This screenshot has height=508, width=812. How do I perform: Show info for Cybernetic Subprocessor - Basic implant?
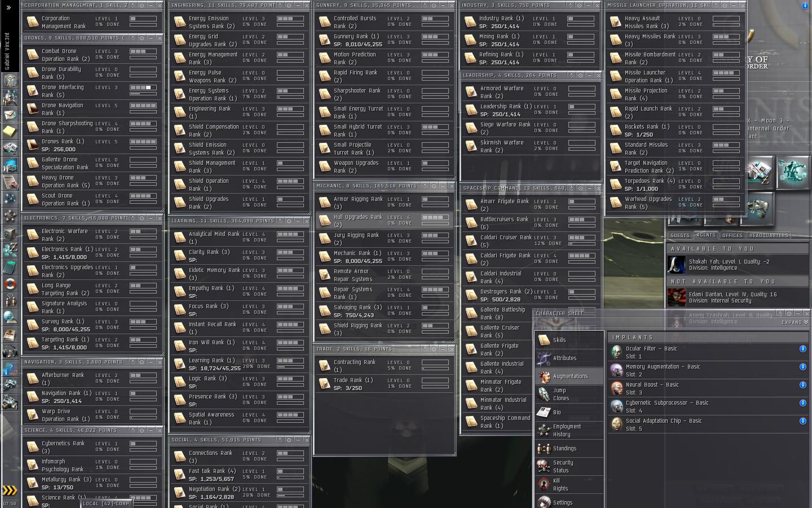(x=803, y=403)
